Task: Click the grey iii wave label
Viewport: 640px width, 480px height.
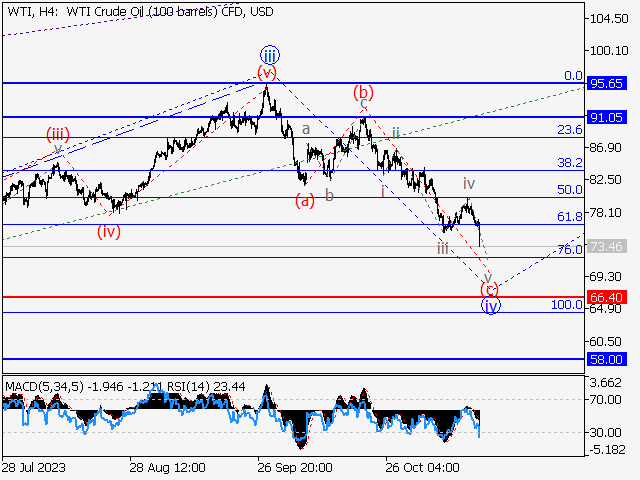Action: pyautogui.click(x=442, y=248)
